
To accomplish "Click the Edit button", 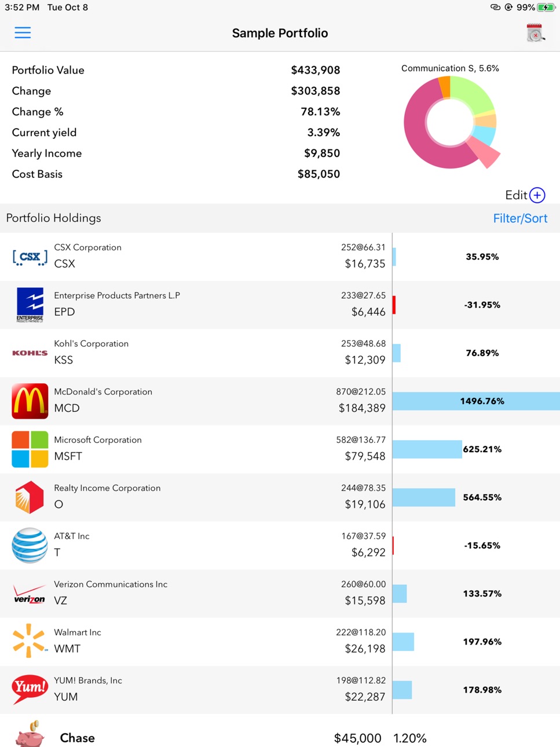I will pyautogui.click(x=516, y=195).
